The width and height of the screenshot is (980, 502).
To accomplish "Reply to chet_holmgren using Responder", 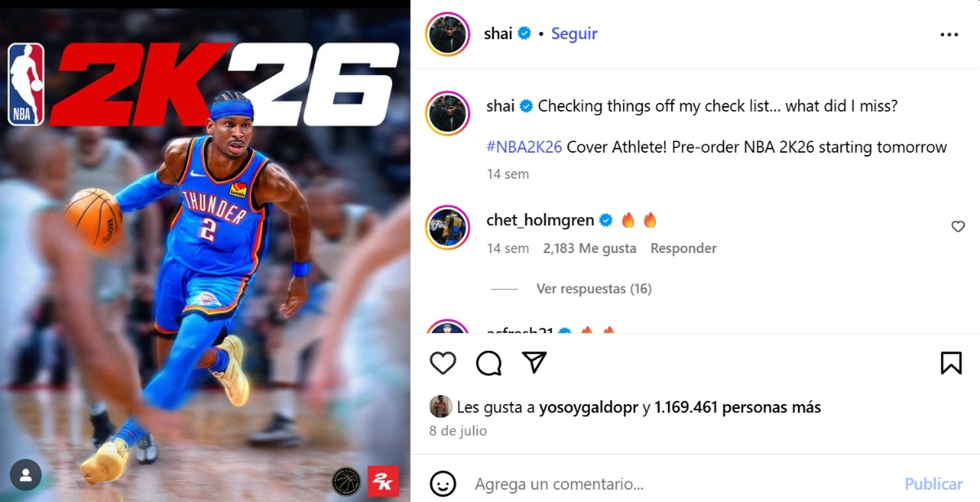I will click(684, 248).
